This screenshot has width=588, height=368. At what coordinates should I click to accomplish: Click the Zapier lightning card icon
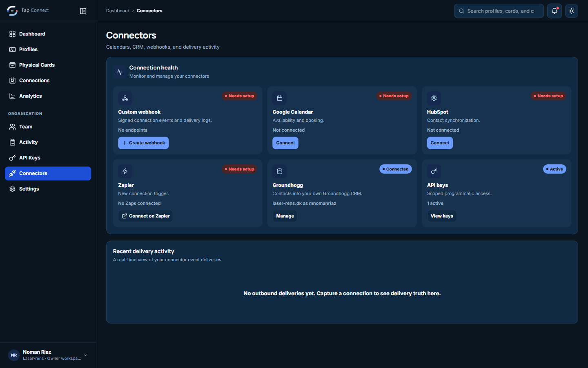[125, 171]
